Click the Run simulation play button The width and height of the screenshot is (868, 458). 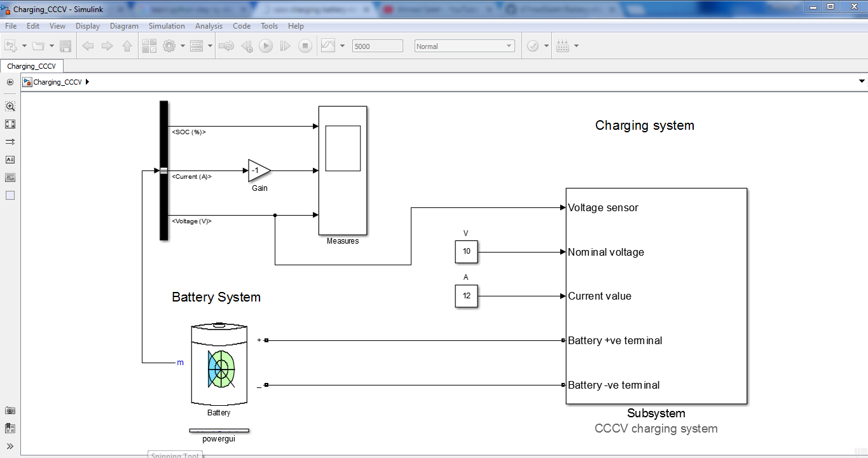(x=266, y=46)
